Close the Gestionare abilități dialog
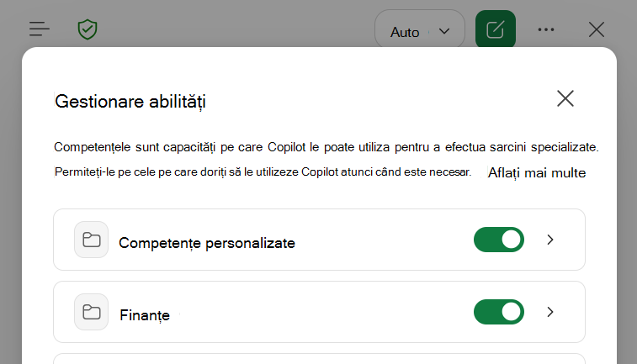Image resolution: width=637 pixels, height=364 pixels. point(565,98)
